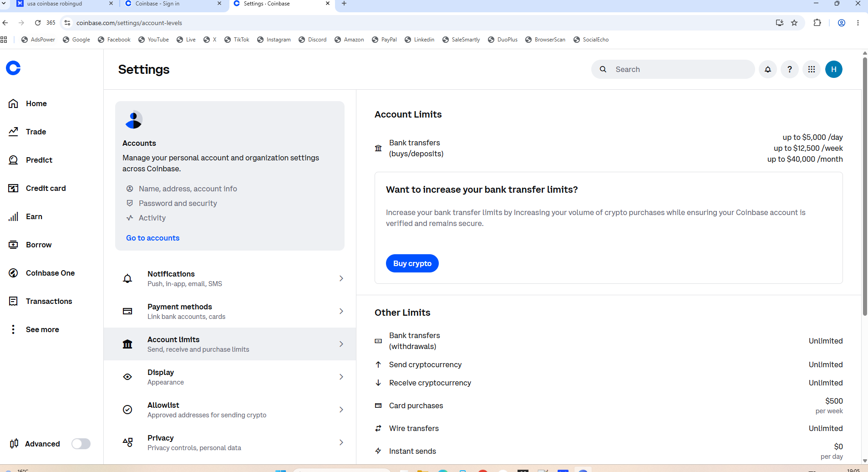The image size is (868, 472).
Task: Open the PayPal bookmark
Action: [384, 40]
